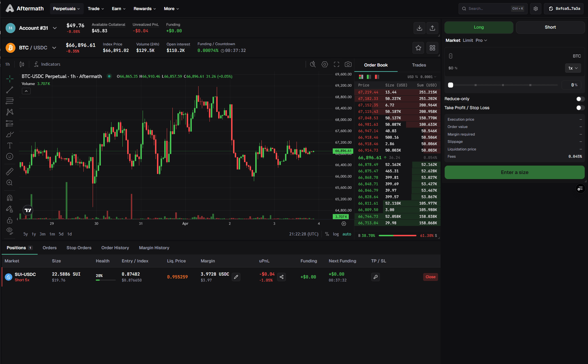Image resolution: width=588 pixels, height=364 pixels.
Task: Select the Short order side
Action: (550, 27)
